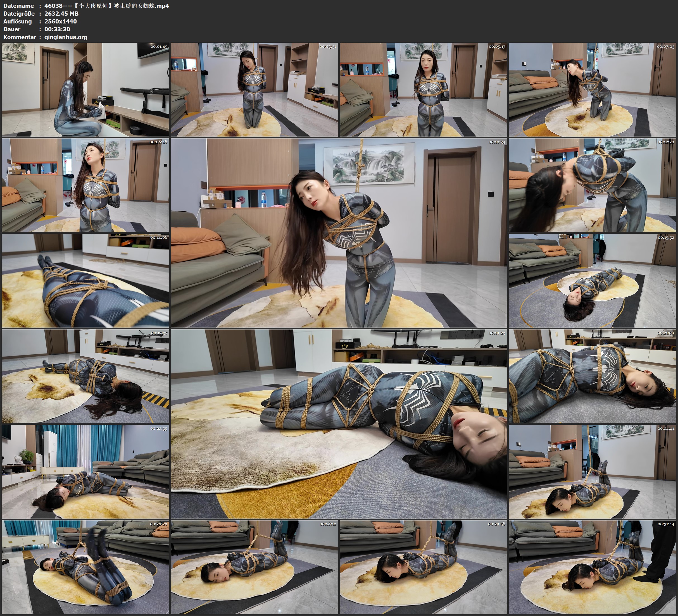Open the frame marked 00:03:31

[254, 89]
